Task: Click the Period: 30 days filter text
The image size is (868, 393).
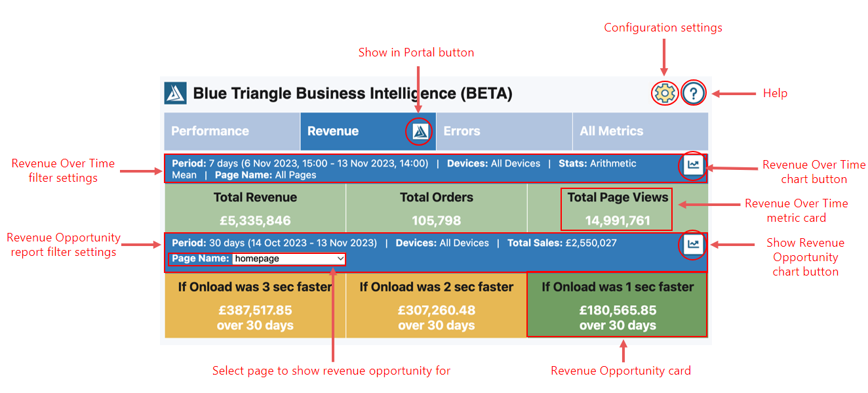Action: click(x=275, y=243)
